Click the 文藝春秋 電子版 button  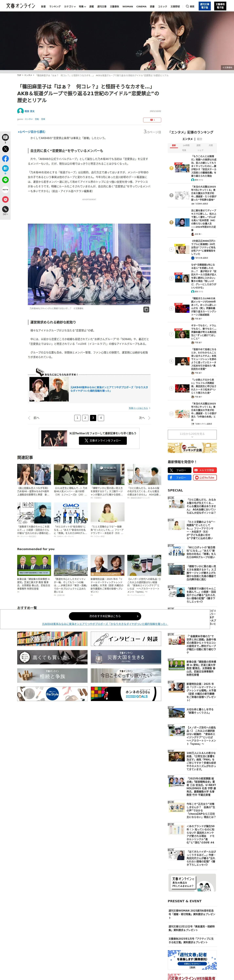click(220, 6)
